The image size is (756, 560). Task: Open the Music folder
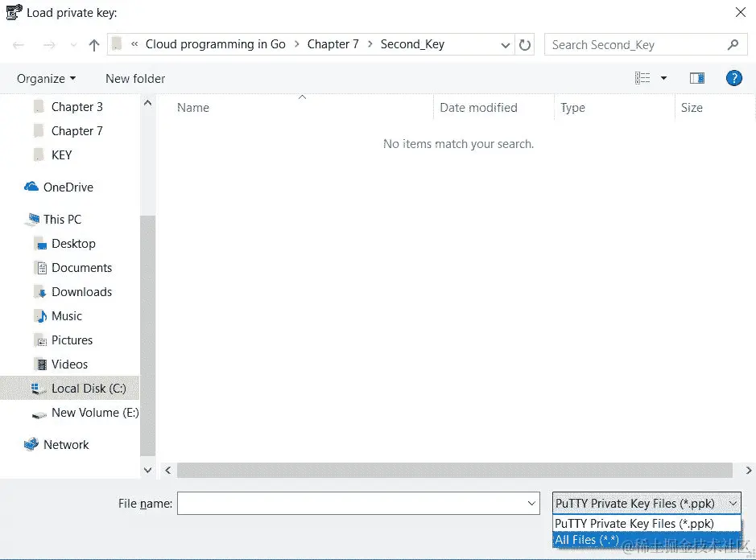(67, 315)
